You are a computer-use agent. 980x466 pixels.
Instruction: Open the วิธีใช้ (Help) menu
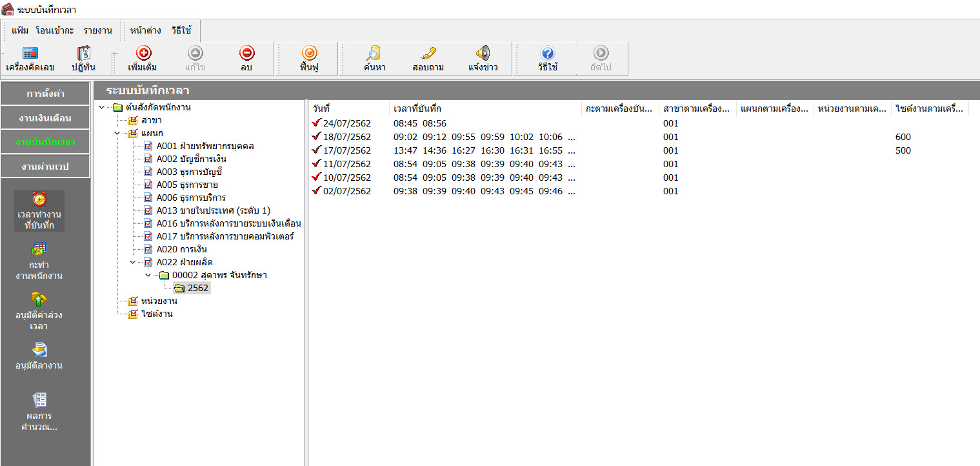(x=182, y=30)
